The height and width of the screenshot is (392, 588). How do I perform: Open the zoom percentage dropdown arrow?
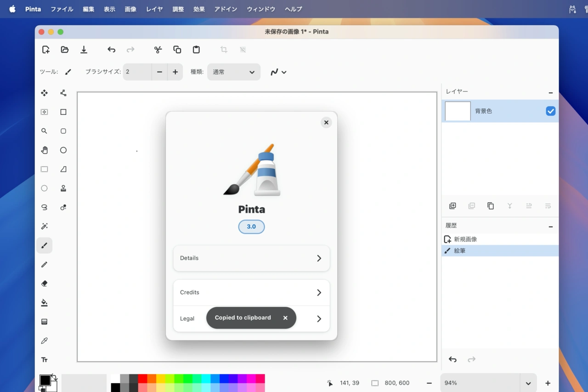(x=528, y=383)
